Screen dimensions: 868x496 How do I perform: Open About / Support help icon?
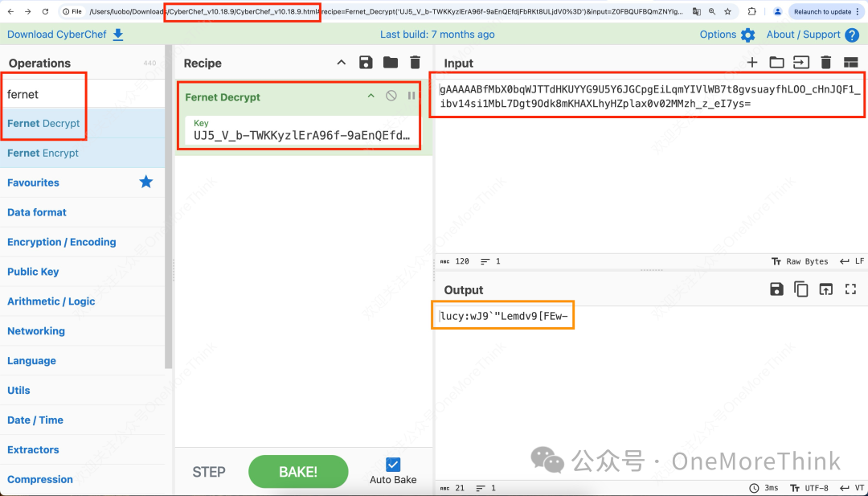[853, 35]
